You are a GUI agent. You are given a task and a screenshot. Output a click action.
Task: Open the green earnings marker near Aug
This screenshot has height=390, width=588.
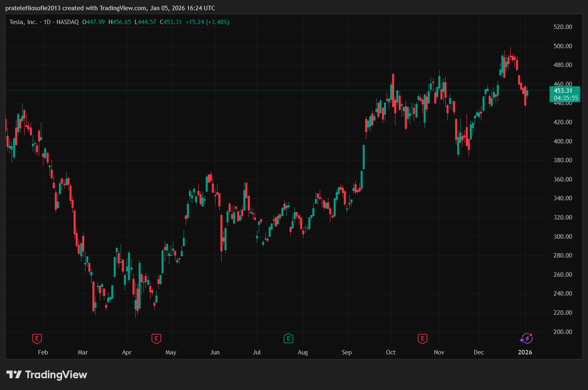pyautogui.click(x=288, y=338)
